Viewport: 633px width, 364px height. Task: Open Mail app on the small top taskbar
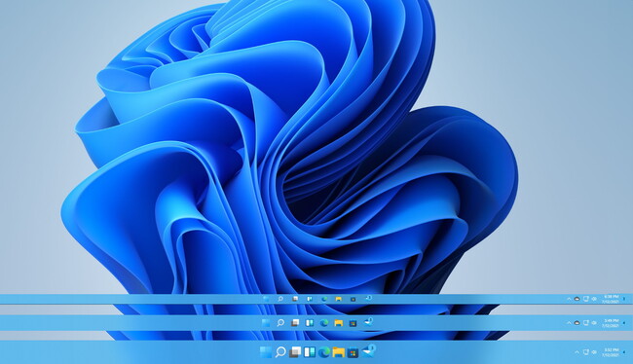(369, 298)
